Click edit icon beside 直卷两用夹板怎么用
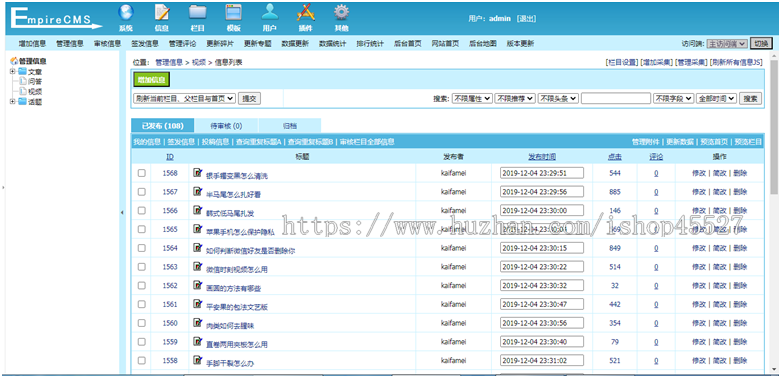This screenshot has height=378, width=781. point(197,341)
